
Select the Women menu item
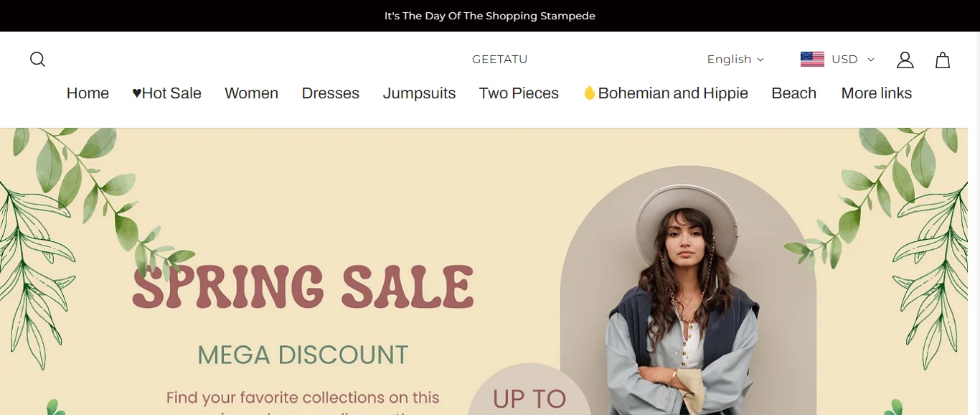coord(251,93)
